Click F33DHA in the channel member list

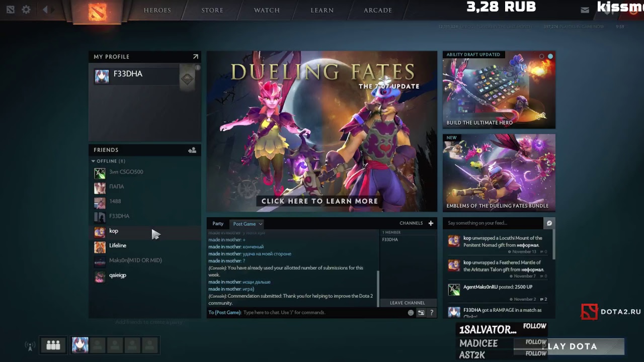pos(390,240)
